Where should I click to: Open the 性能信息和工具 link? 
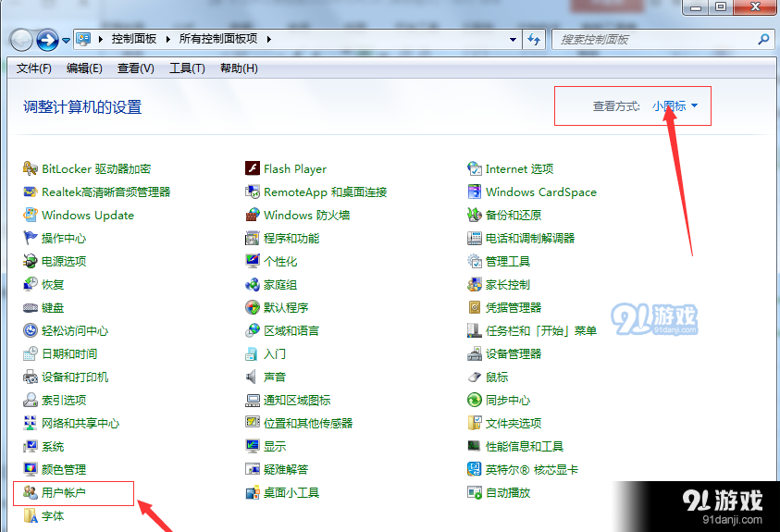(525, 446)
